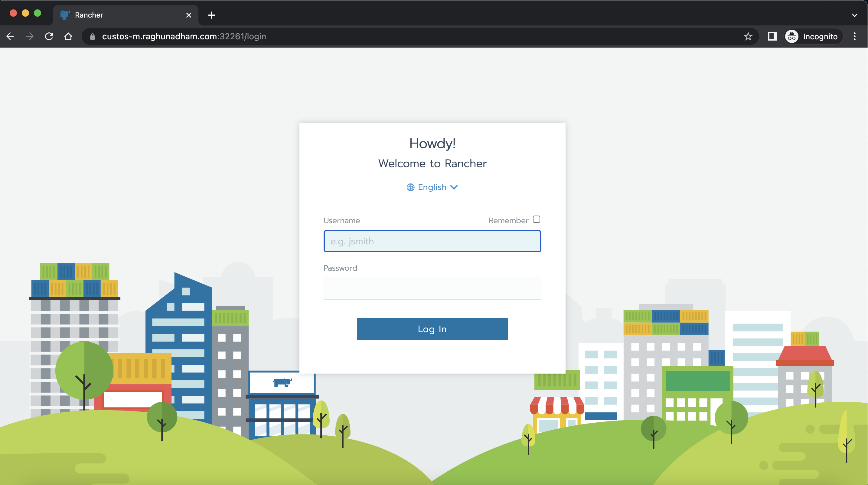Bookmark this page with the star

tap(748, 36)
